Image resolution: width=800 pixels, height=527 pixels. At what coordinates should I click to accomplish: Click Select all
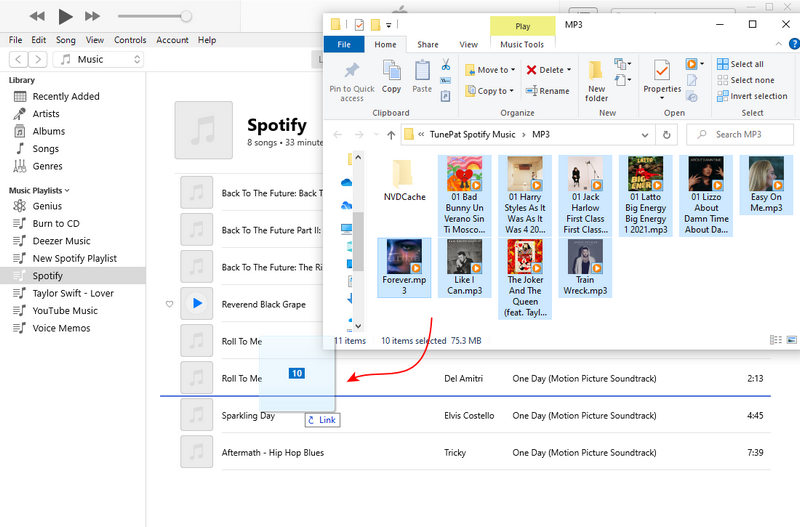pyautogui.click(x=740, y=64)
